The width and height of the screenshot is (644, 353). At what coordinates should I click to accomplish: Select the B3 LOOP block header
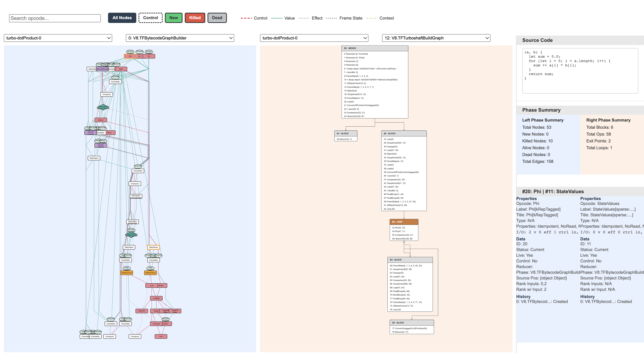[x=404, y=222]
